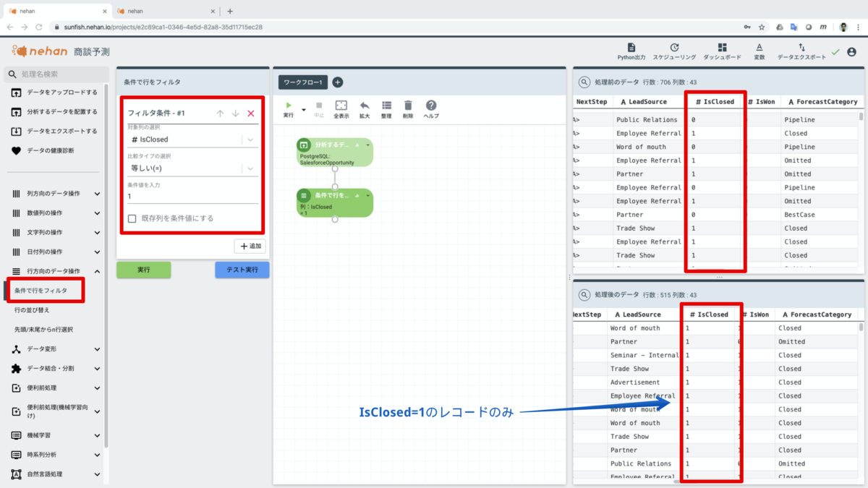Click the Chrome reload button
This screenshot has height=488, width=868.
point(41,27)
